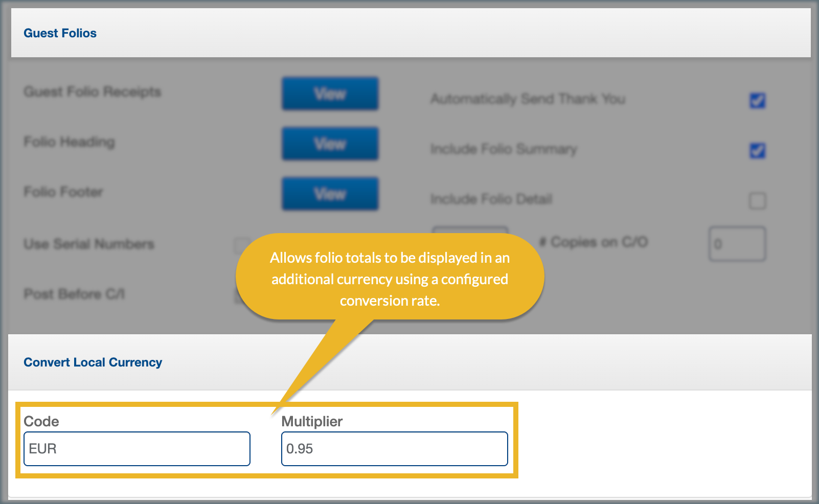Toggle Automatically Send Thank You checkbox
The width and height of the screenshot is (819, 504).
757,100
